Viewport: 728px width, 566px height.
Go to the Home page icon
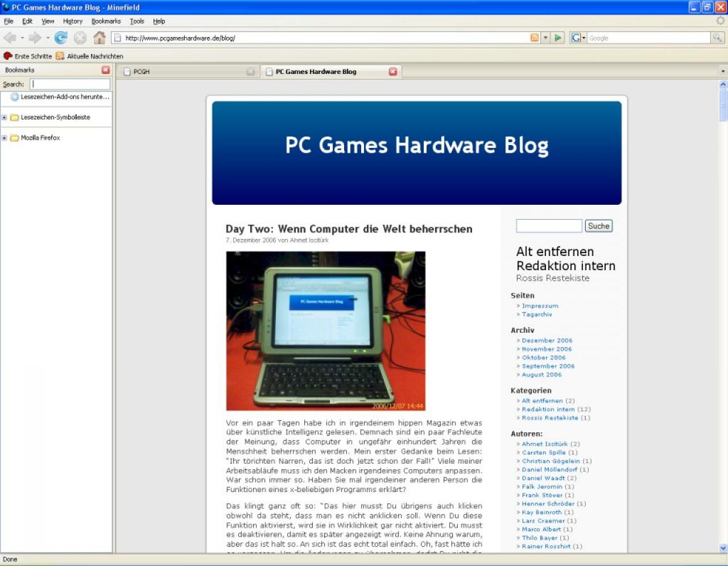click(x=100, y=38)
